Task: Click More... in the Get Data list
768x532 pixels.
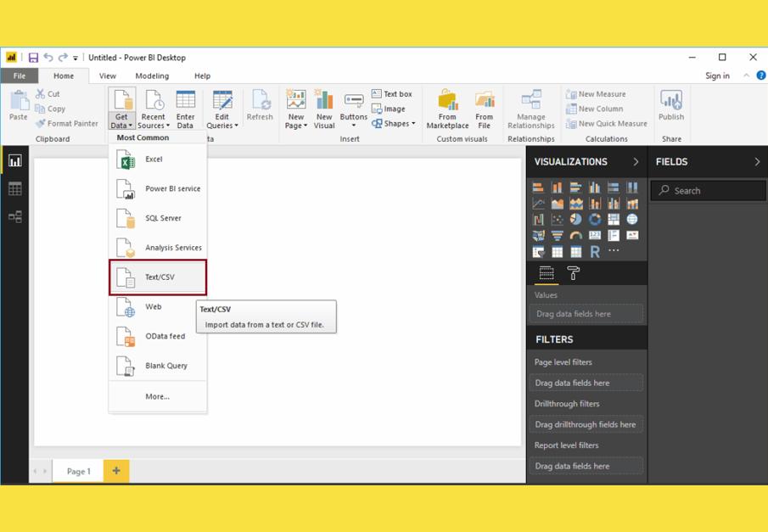Action: pyautogui.click(x=157, y=396)
